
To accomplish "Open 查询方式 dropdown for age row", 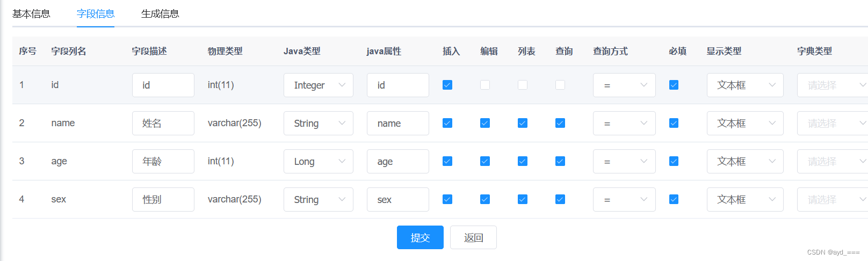I will click(x=624, y=161).
